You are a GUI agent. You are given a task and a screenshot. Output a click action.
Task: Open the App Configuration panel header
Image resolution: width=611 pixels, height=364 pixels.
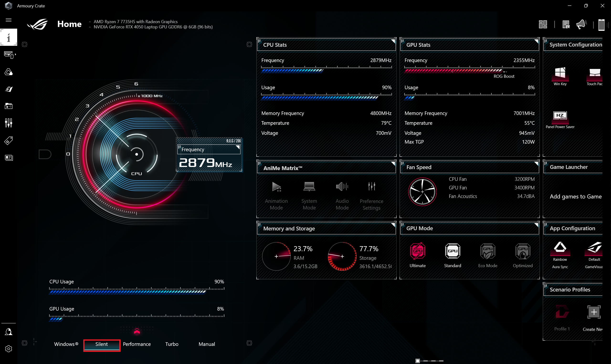pyautogui.click(x=573, y=228)
